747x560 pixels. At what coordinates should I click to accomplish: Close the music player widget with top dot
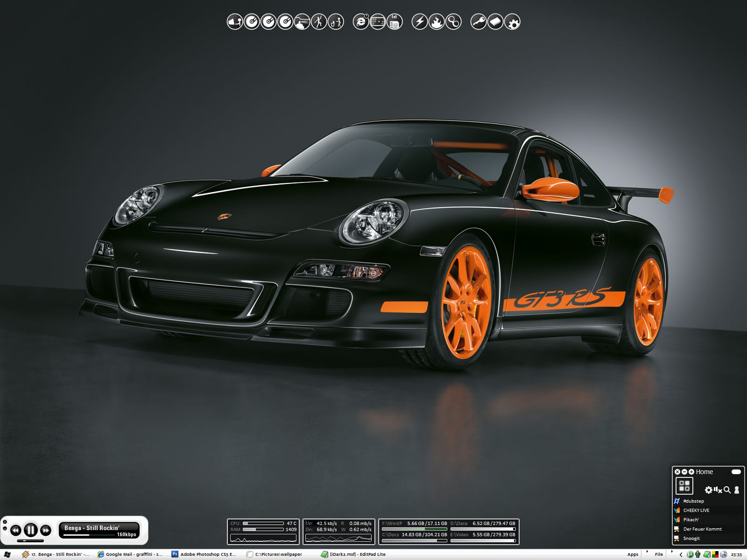pyautogui.click(x=5, y=522)
